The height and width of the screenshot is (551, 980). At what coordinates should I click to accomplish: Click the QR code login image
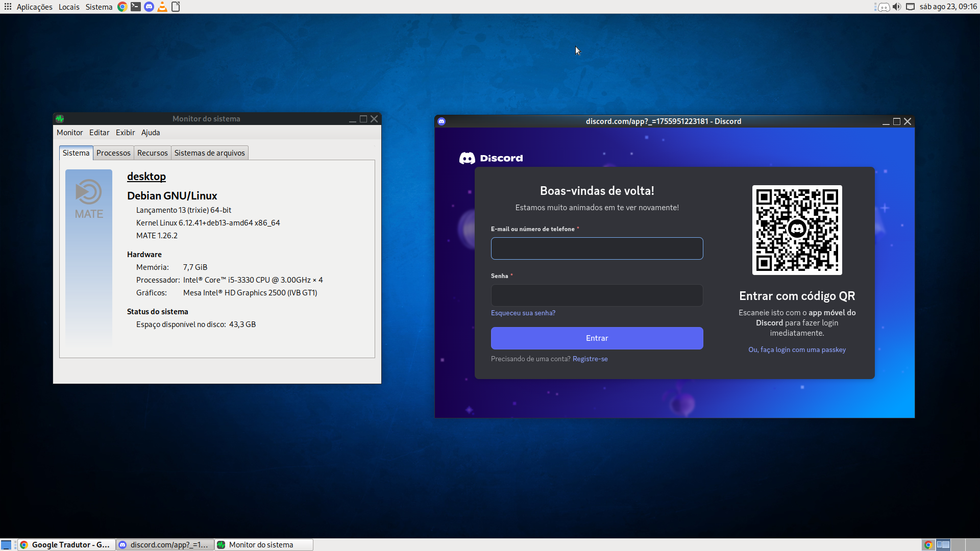click(797, 230)
